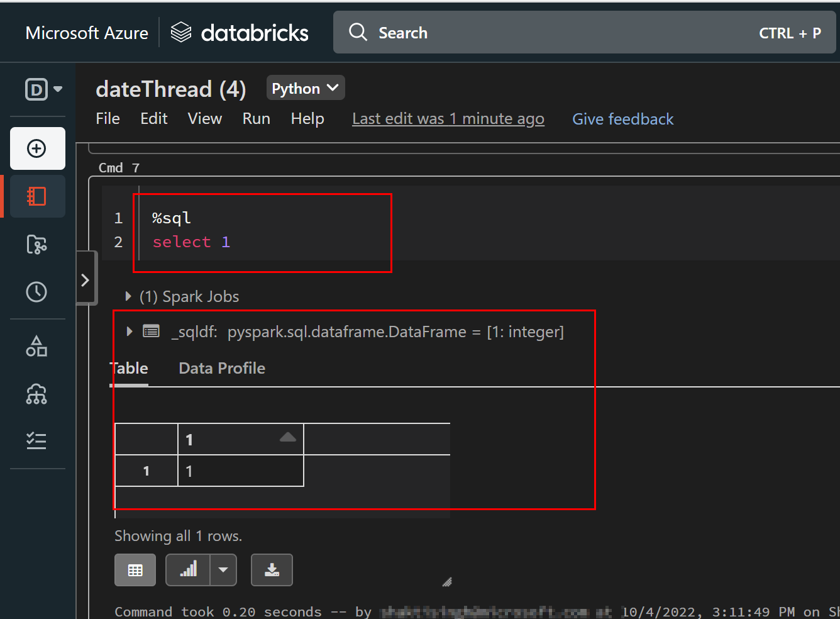Click the Give feedback link
The image size is (840, 619).
[x=622, y=119]
